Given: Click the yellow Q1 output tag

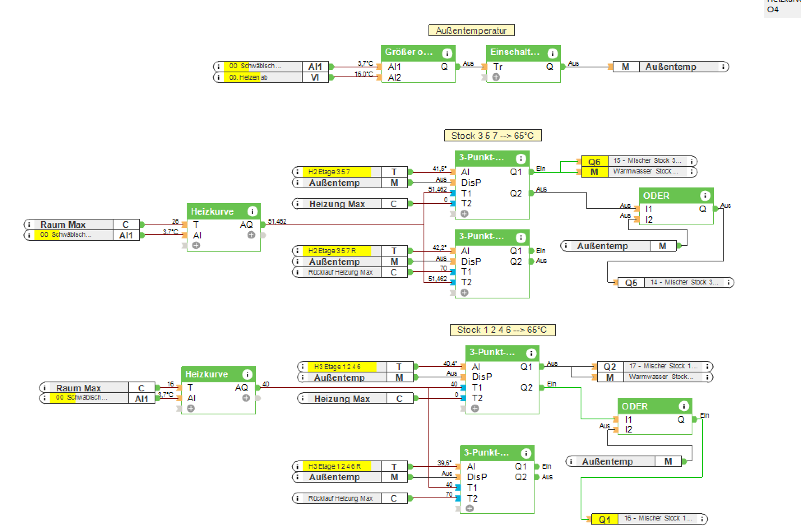Looking at the screenshot, I should click(x=604, y=519).
